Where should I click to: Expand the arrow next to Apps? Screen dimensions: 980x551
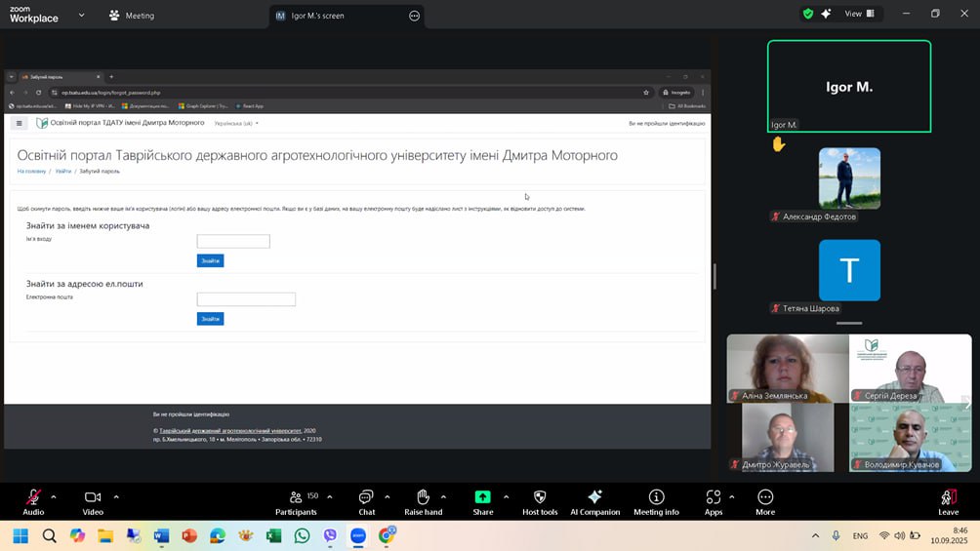tap(731, 497)
